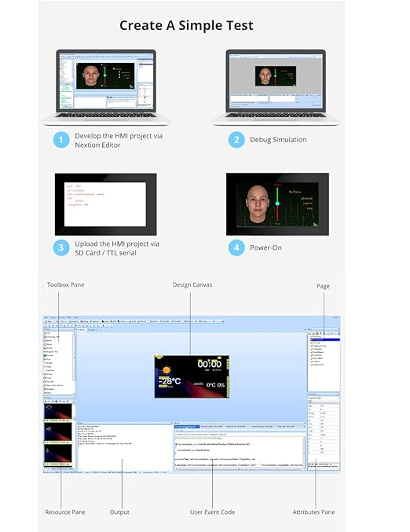Click the blue step 4 number badge
Image resolution: width=410 pixels, height=532 pixels.
click(236, 248)
